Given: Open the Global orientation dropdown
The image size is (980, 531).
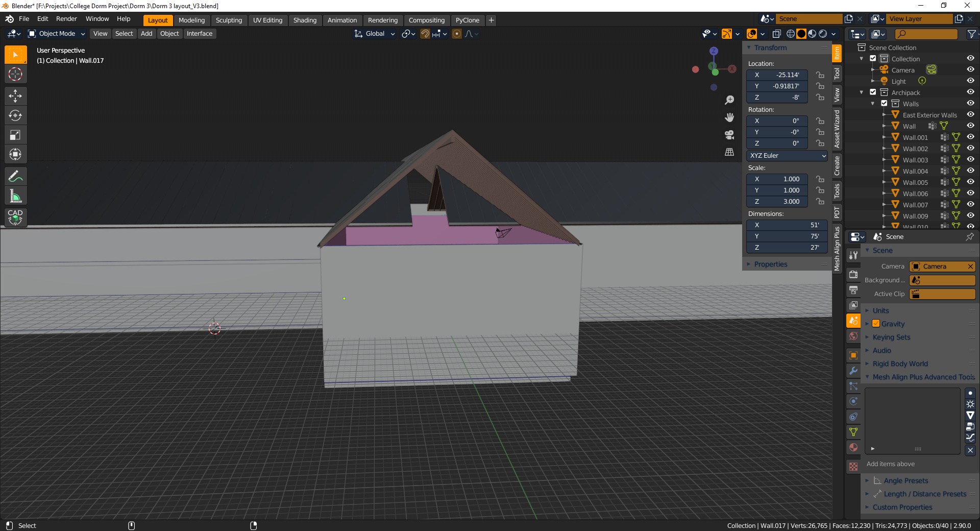Looking at the screenshot, I should 375,34.
